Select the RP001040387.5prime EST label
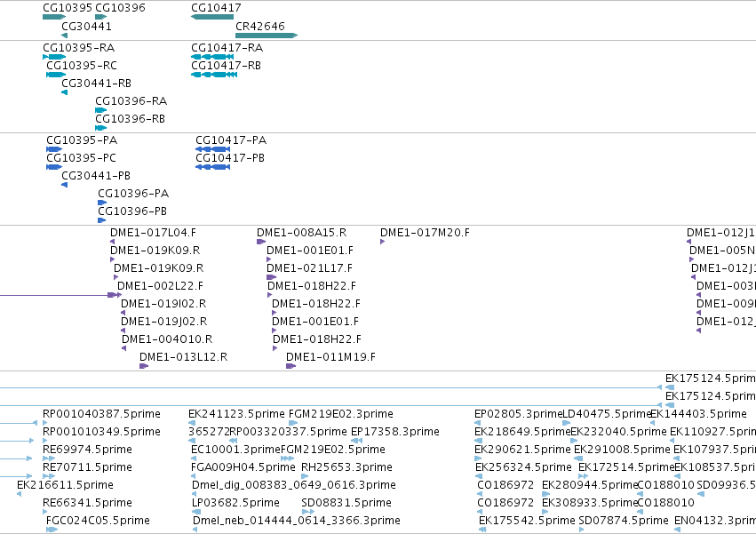Screen dimensions: 756x534 (x=102, y=414)
